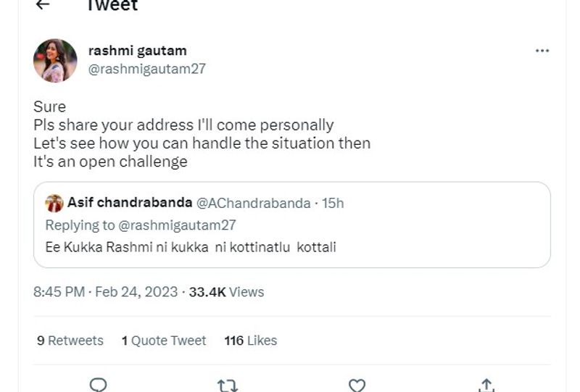
Task: Click the share upload icon
Action: (x=486, y=385)
